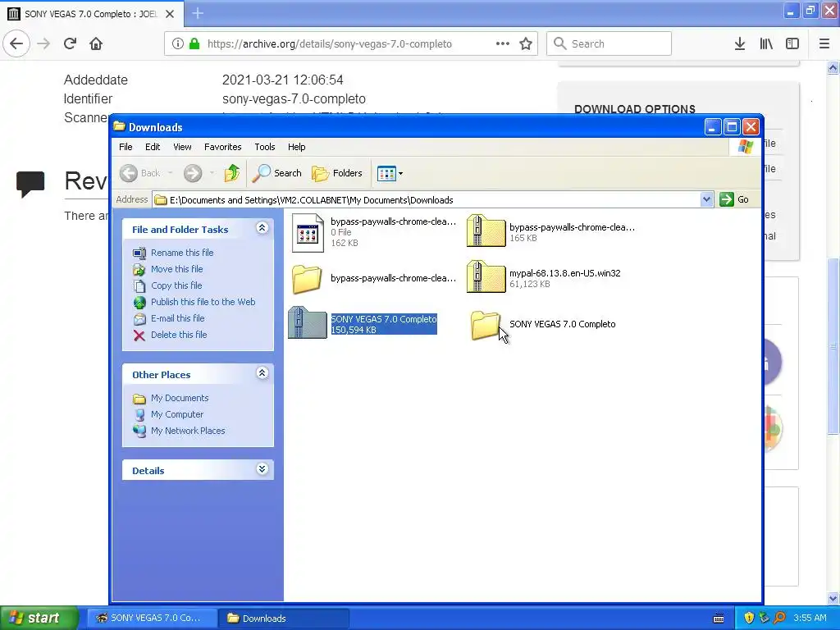Click Delete this file task
840x630 pixels.
(178, 335)
